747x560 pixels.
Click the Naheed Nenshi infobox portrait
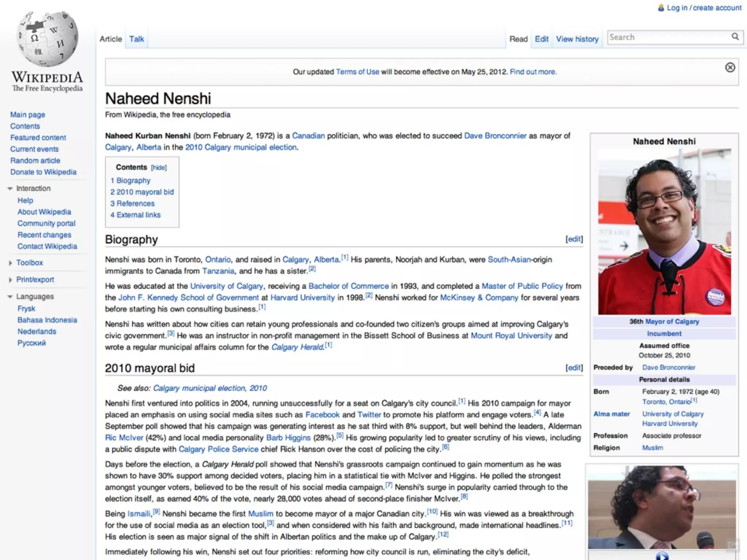(x=664, y=232)
